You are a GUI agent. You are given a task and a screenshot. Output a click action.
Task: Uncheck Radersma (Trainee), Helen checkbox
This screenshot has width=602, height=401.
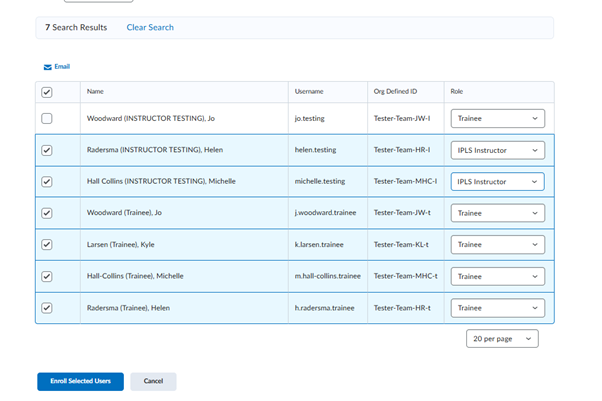click(47, 308)
